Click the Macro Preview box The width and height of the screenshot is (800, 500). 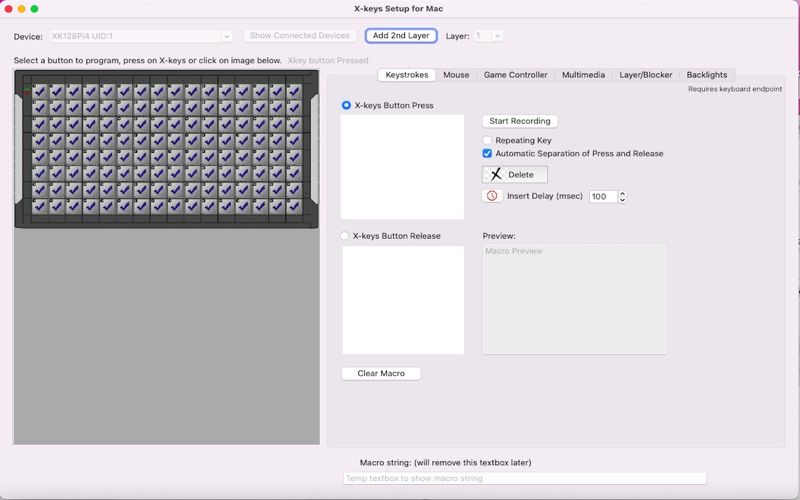574,299
